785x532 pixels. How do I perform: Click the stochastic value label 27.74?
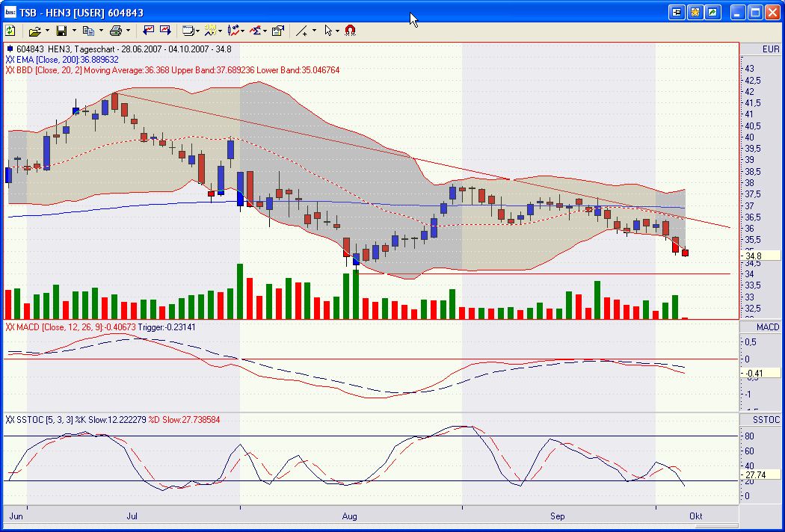point(760,475)
